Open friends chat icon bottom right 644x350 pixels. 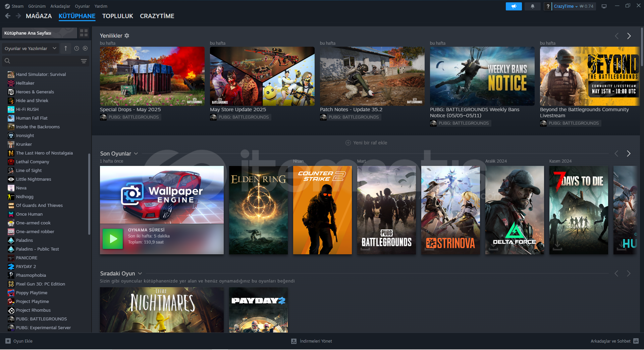click(636, 341)
